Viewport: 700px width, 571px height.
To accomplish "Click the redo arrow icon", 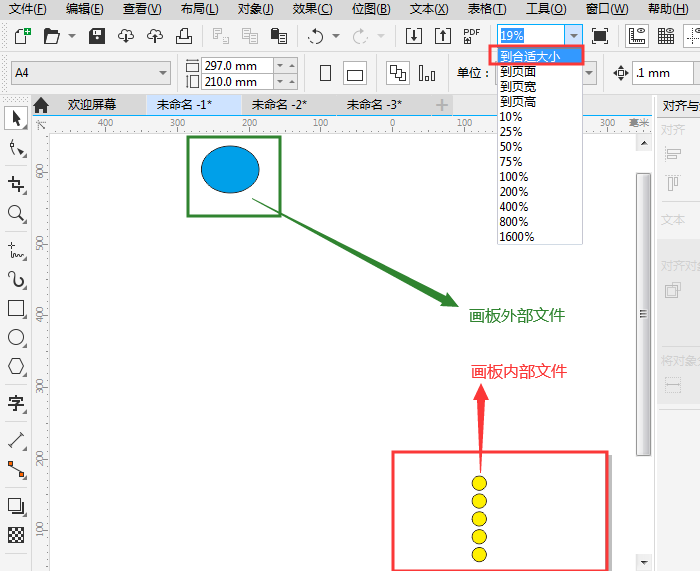I will click(360, 36).
